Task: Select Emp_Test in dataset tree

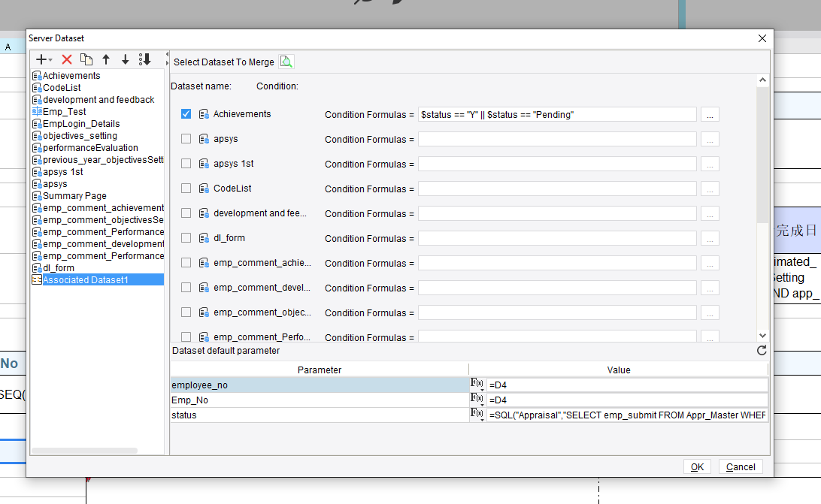Action: [x=59, y=111]
